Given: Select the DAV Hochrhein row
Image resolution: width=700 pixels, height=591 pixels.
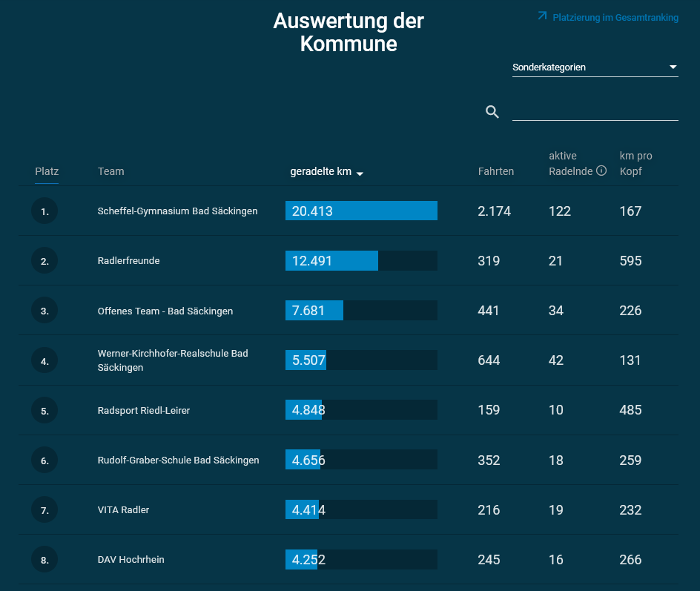Looking at the screenshot, I should pos(131,560).
